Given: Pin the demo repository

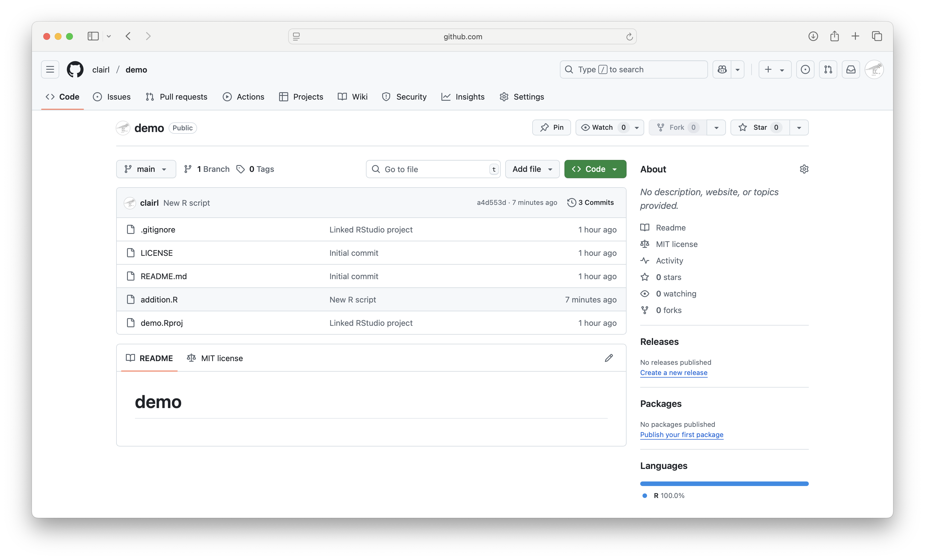Looking at the screenshot, I should [x=551, y=127].
